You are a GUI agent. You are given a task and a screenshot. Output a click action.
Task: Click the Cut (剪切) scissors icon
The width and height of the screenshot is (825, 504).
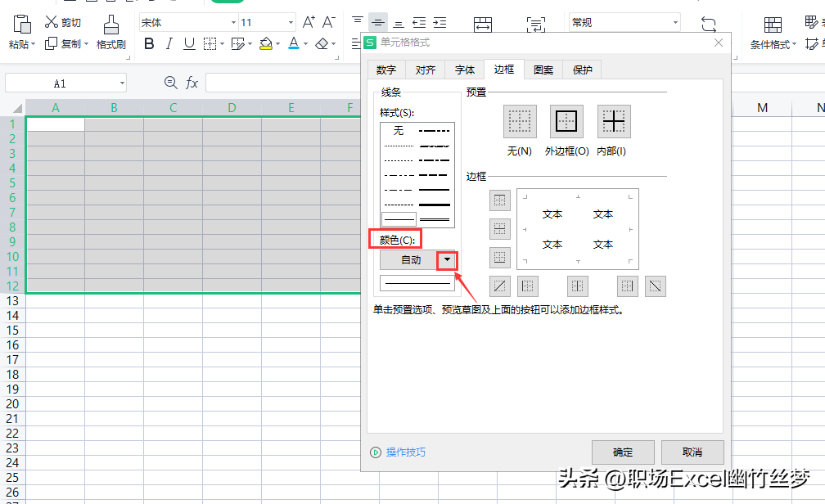(52, 22)
